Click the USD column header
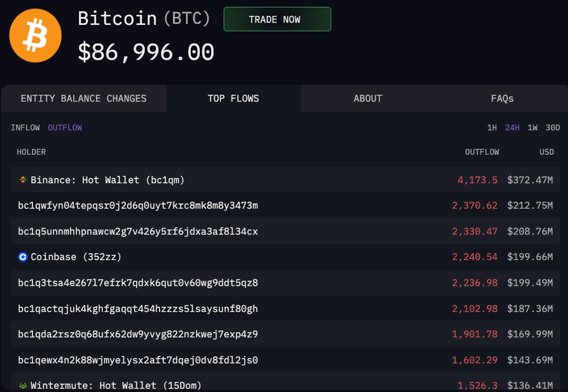 [546, 152]
